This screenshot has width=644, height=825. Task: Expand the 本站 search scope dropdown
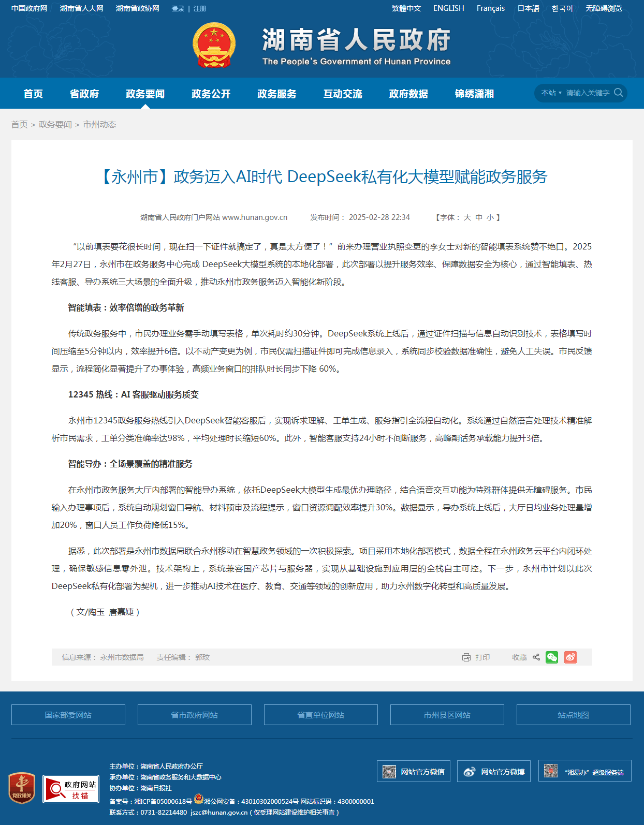[x=551, y=93]
